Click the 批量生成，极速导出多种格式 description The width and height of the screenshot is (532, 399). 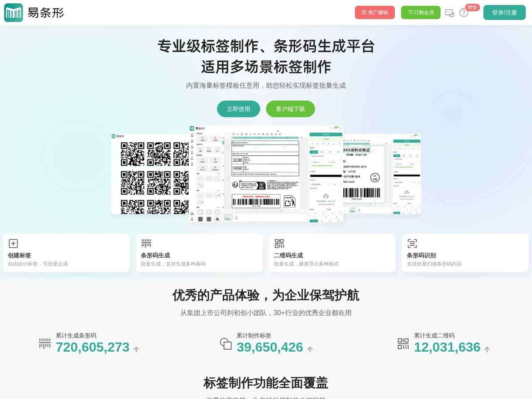tap(306, 264)
